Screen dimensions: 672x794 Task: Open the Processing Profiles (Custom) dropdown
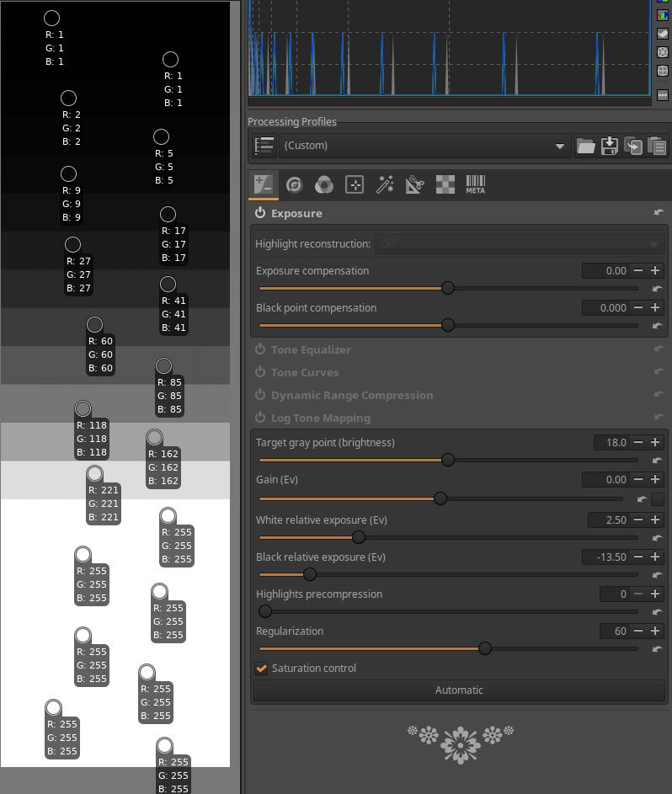tap(424, 146)
